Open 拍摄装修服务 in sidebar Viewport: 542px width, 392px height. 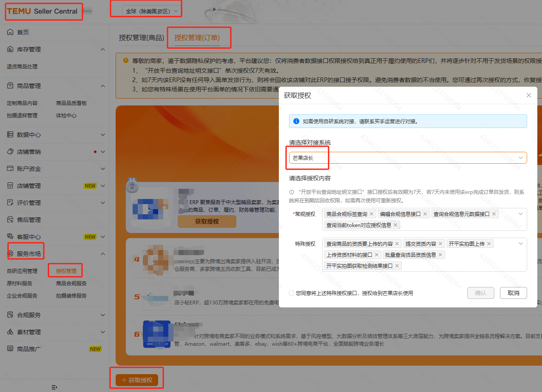[x=71, y=295]
